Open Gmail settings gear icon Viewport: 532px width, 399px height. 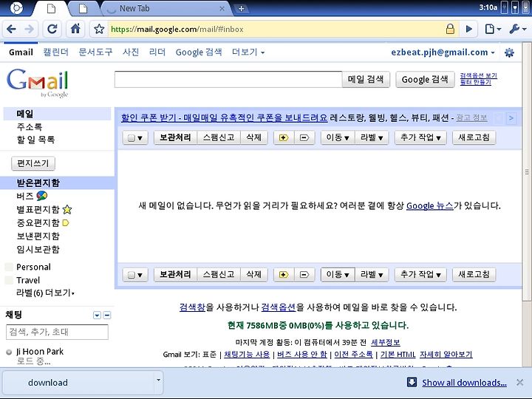pyautogui.click(x=509, y=52)
